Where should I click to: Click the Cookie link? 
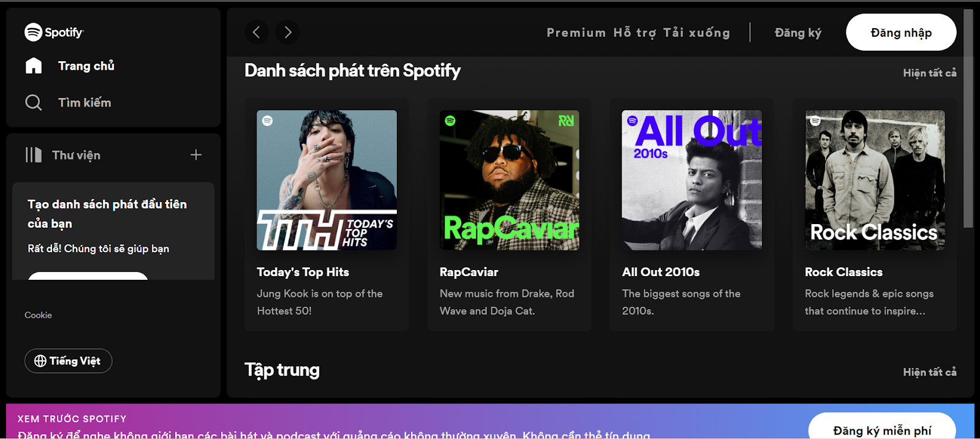[38, 315]
